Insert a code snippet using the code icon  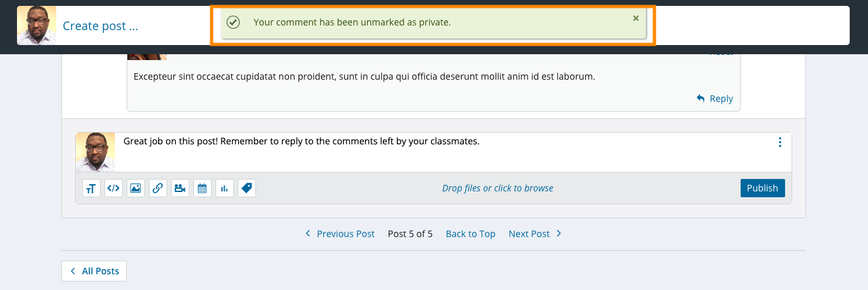(114, 188)
